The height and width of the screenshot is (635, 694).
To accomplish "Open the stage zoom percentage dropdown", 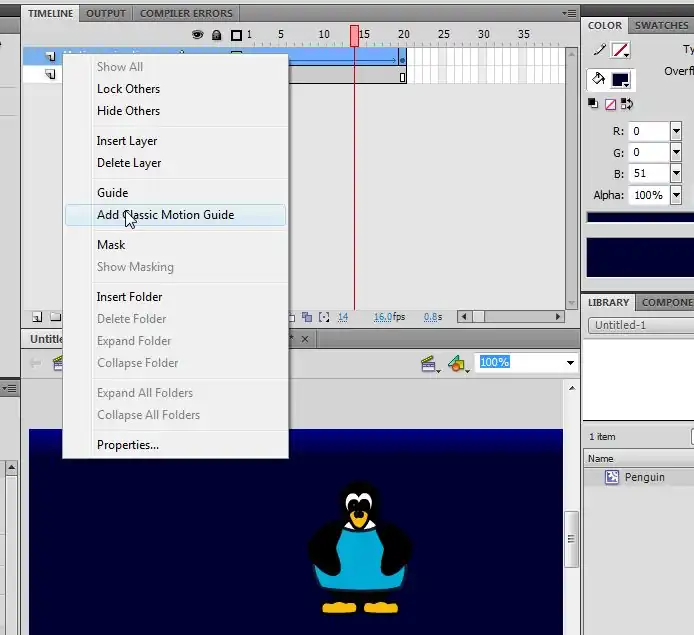I will (x=571, y=363).
